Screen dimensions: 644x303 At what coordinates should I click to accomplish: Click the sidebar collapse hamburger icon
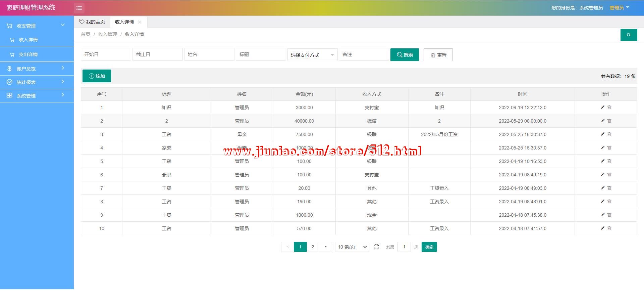tap(79, 8)
